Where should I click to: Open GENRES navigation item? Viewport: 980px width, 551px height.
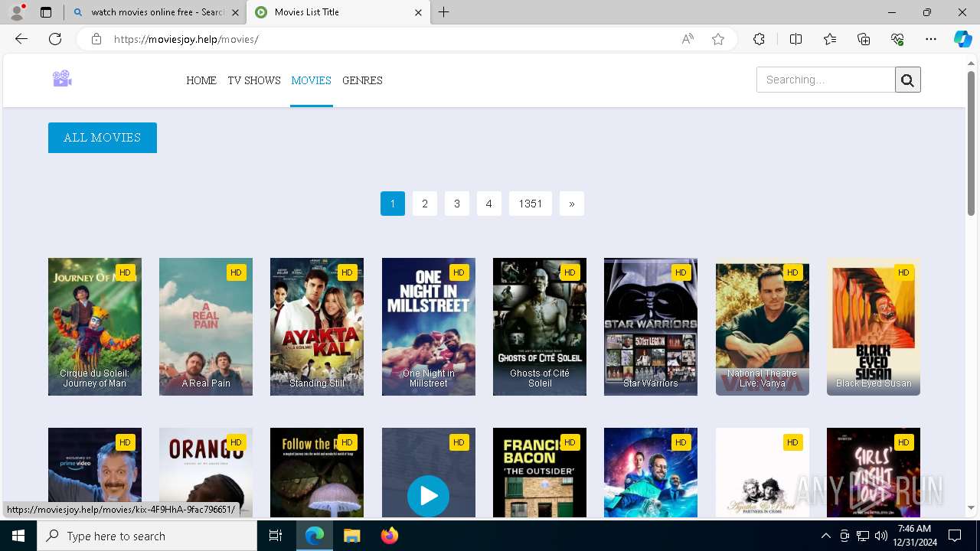[362, 80]
